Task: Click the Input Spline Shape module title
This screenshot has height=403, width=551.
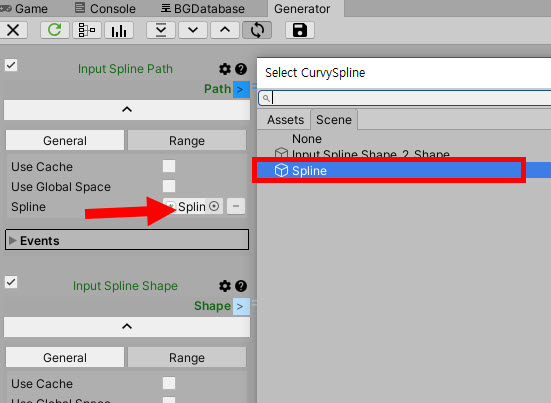Action: coord(125,286)
